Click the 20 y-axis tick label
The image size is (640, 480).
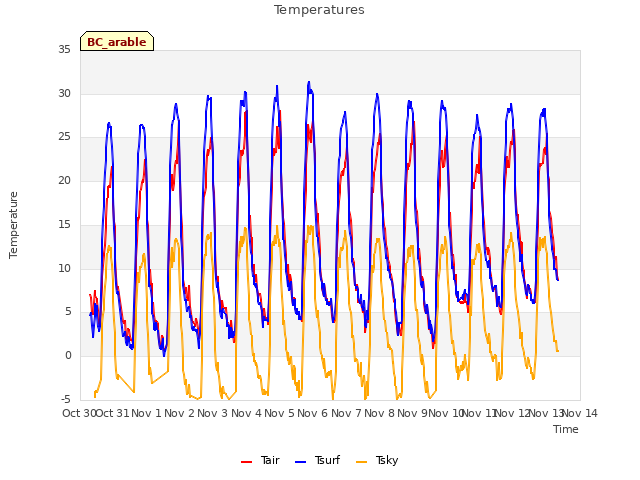[64, 180]
